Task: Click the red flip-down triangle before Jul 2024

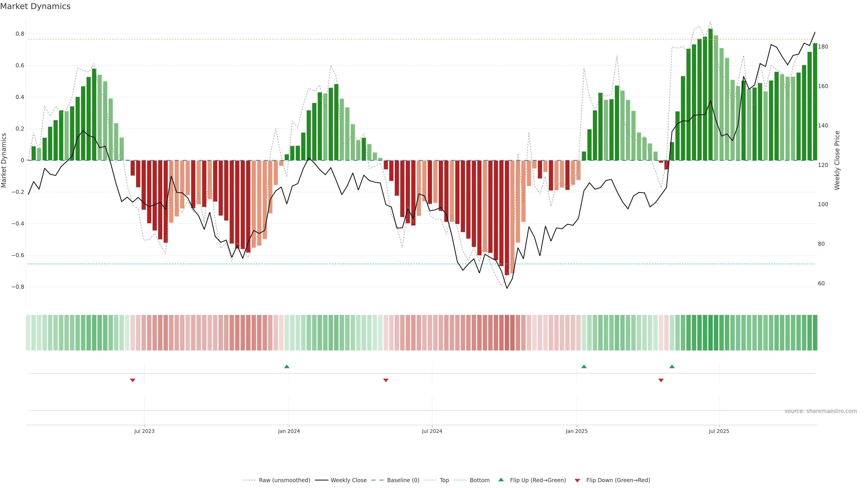Action: pos(386,380)
